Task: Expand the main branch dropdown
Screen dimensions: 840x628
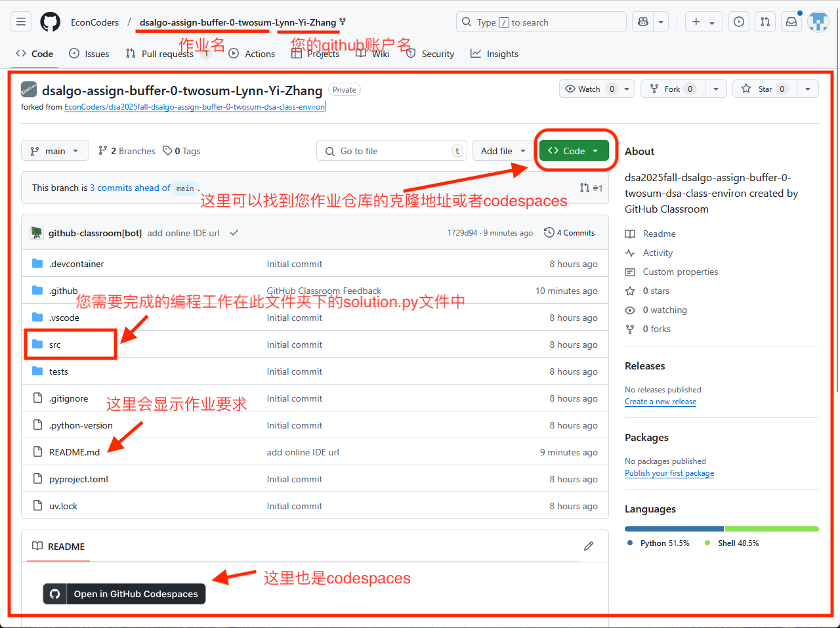Action: click(54, 151)
